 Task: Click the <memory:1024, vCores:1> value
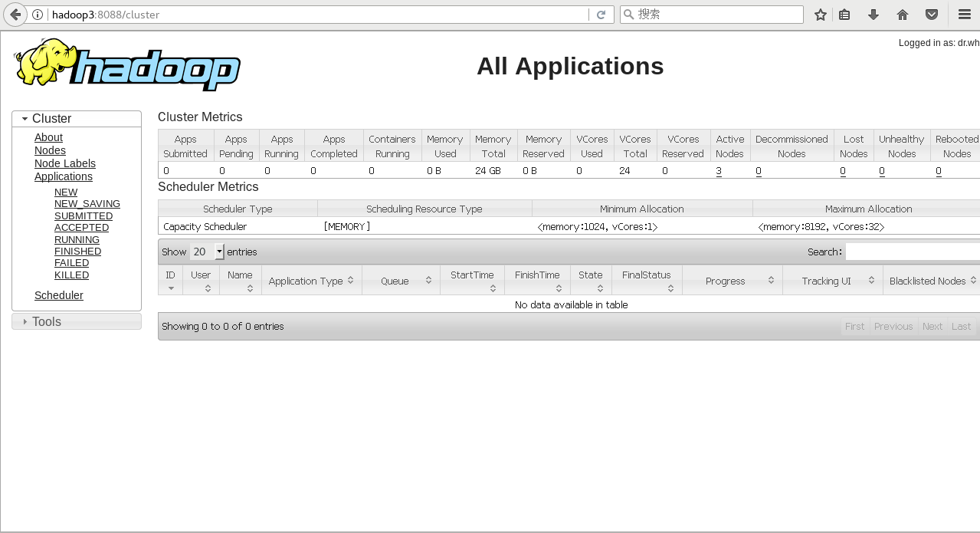click(598, 227)
